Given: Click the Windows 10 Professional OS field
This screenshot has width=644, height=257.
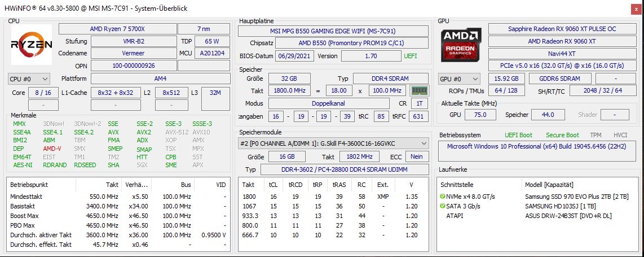Looking at the screenshot, I should 537,151.
